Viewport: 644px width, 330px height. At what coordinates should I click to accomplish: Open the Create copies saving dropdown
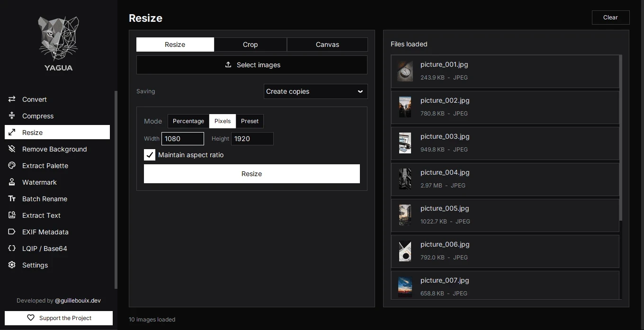315,91
